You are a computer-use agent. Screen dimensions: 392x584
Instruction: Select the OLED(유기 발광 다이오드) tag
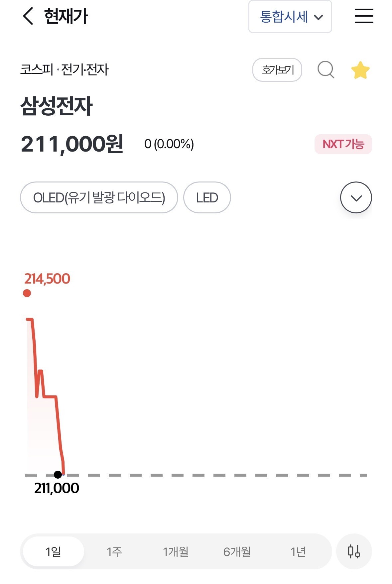99,197
